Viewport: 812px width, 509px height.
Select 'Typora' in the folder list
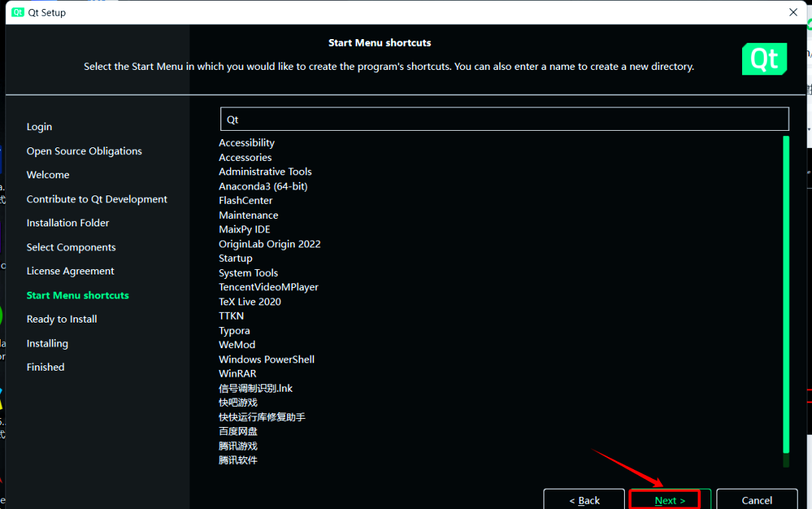(234, 330)
